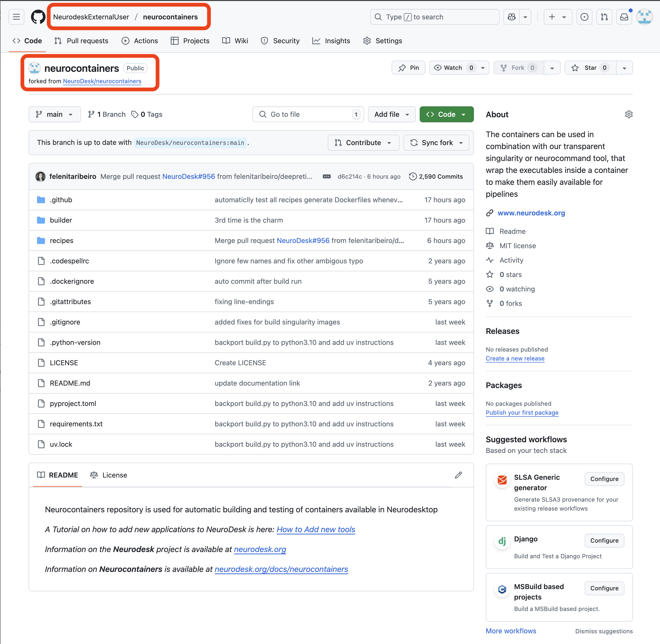This screenshot has height=644, width=660.
Task: Expand the green Code dropdown
Action: coord(446,114)
